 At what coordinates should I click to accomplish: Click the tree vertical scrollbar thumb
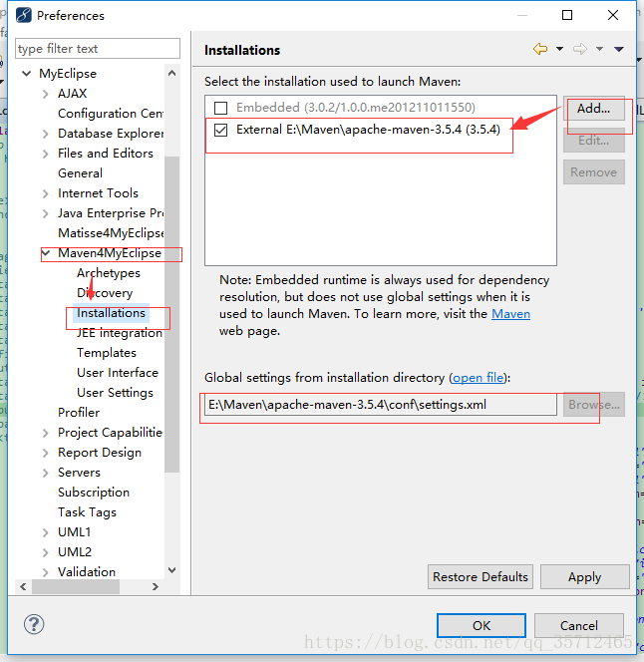[x=171, y=314]
